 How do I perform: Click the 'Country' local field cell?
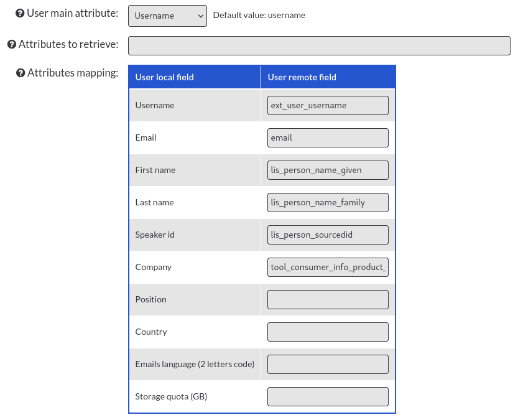[195, 332]
